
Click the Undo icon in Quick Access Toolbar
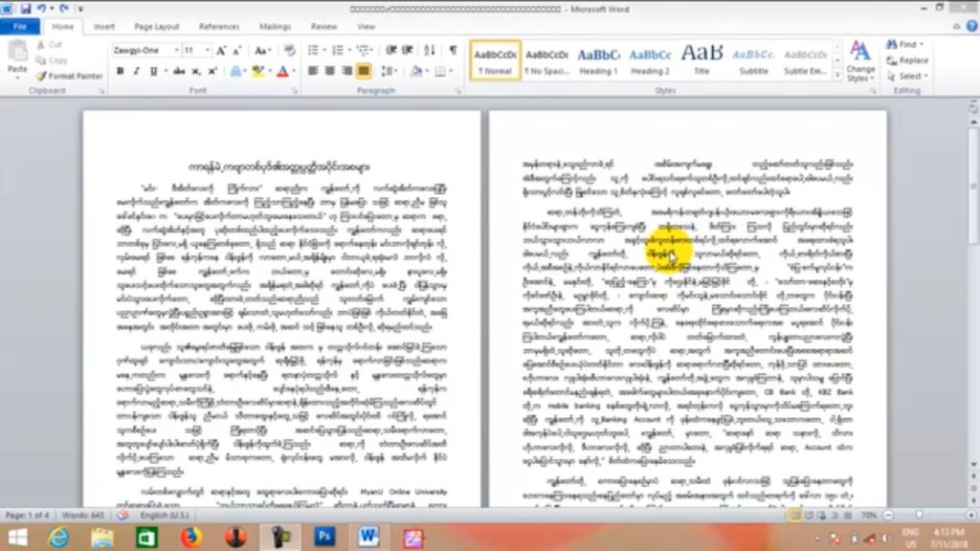click(x=41, y=9)
